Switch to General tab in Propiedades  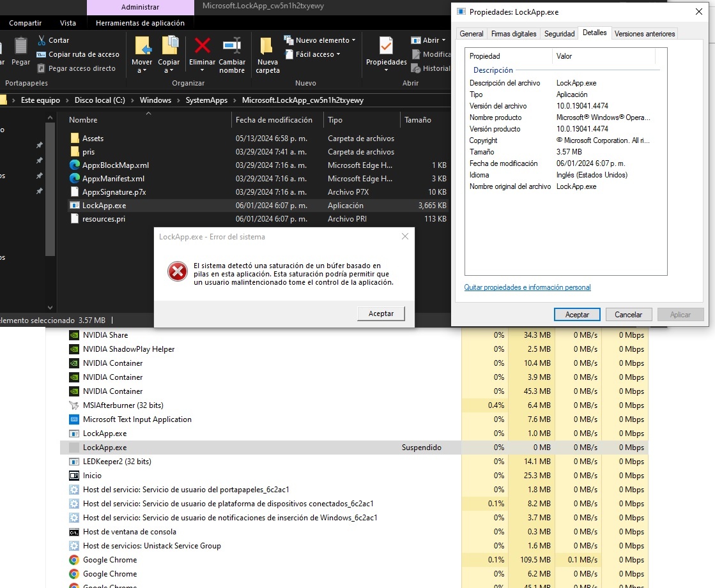pos(471,34)
